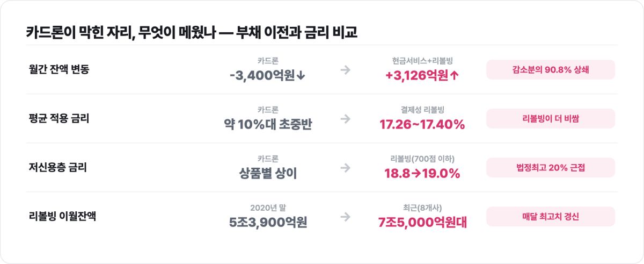
Task: Click the 저신용층 금리 row label
Action: point(58,167)
